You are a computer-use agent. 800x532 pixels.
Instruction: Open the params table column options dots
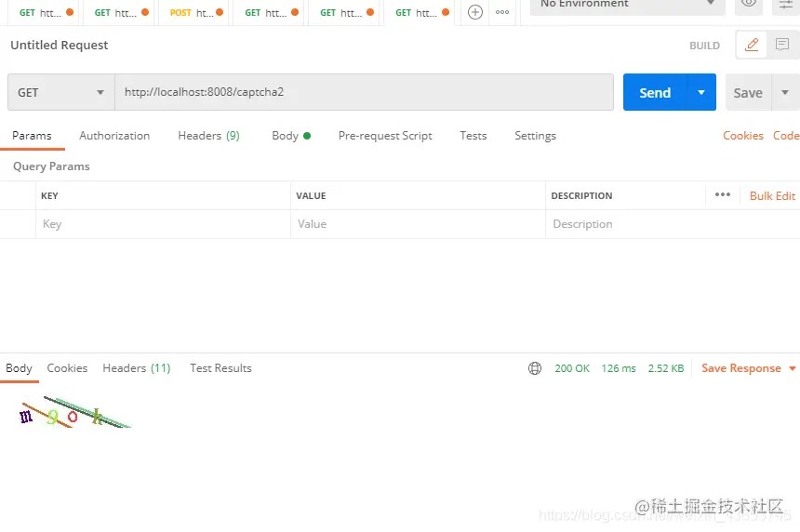pos(723,194)
